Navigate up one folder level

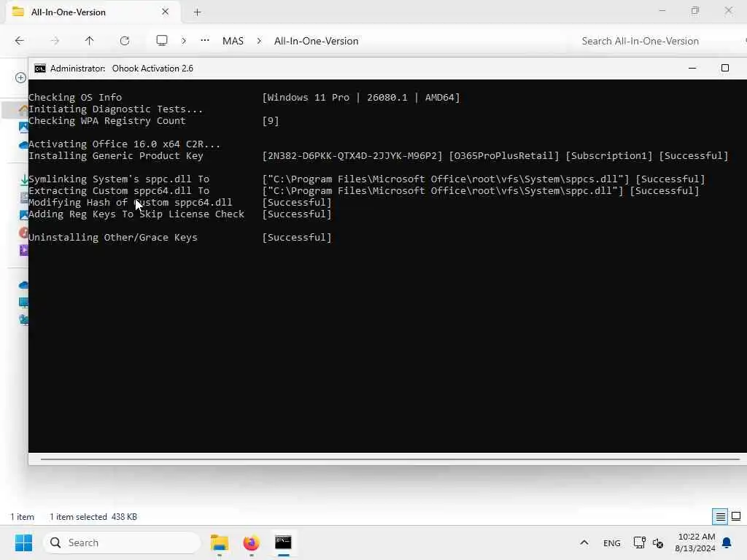89,41
